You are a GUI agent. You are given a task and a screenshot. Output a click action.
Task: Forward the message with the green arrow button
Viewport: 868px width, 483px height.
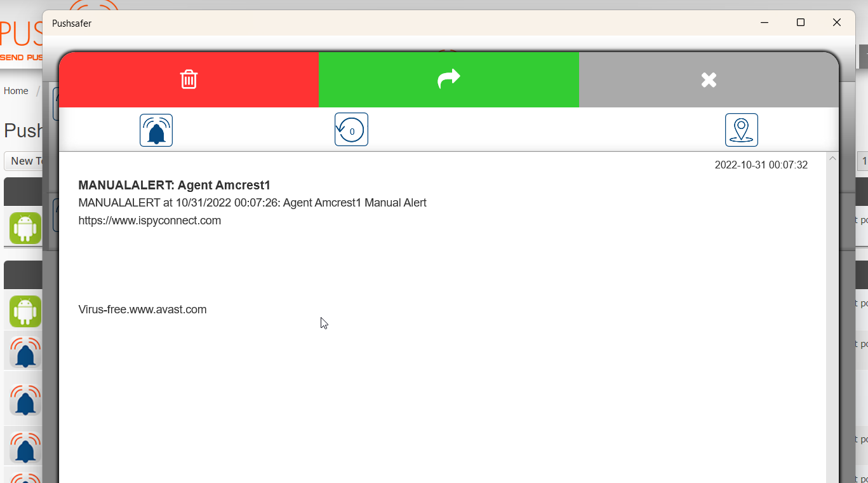[x=448, y=79]
